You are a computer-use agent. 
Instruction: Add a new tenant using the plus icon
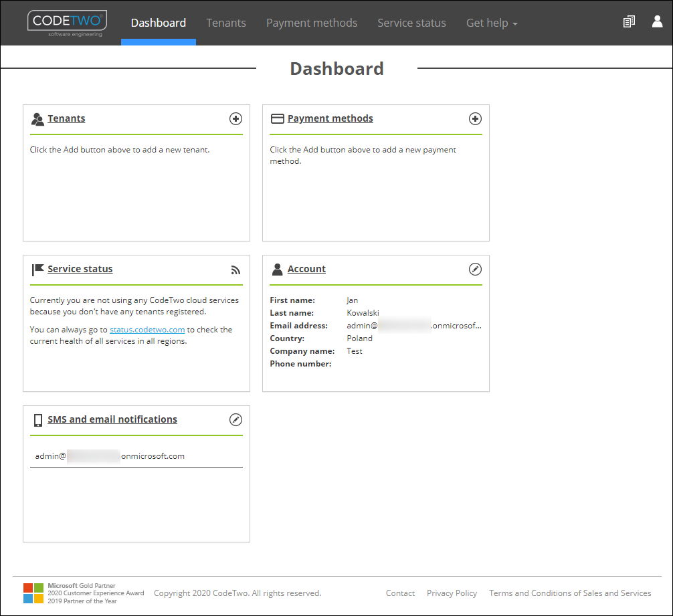pyautogui.click(x=235, y=118)
